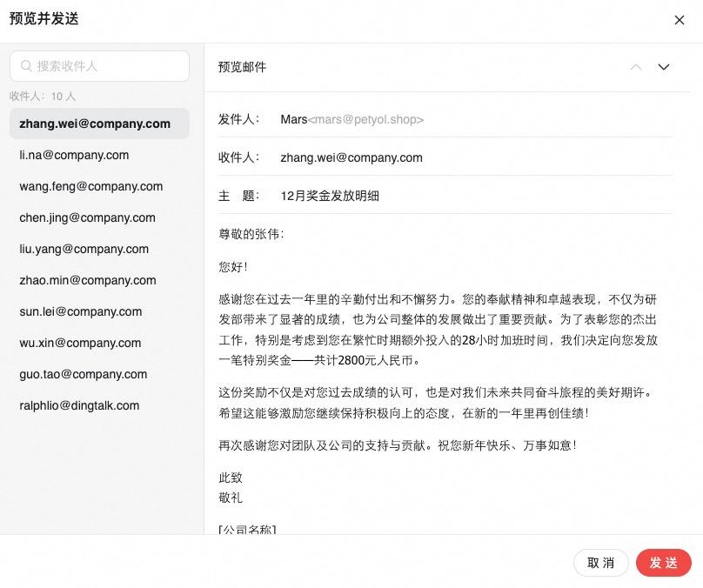703x588 pixels.
Task: Select recipient li.na@company.com
Action: [74, 155]
